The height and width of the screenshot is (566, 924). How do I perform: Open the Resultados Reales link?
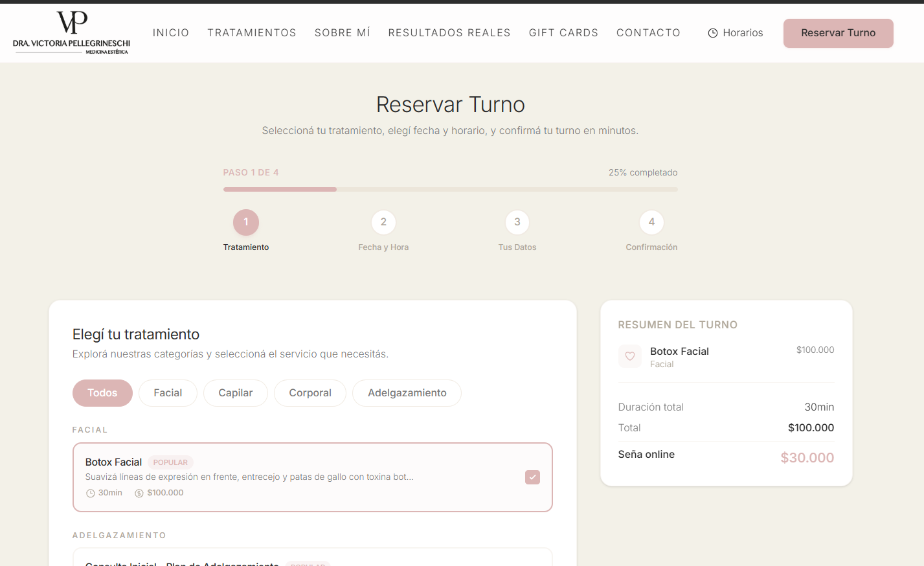tap(449, 33)
